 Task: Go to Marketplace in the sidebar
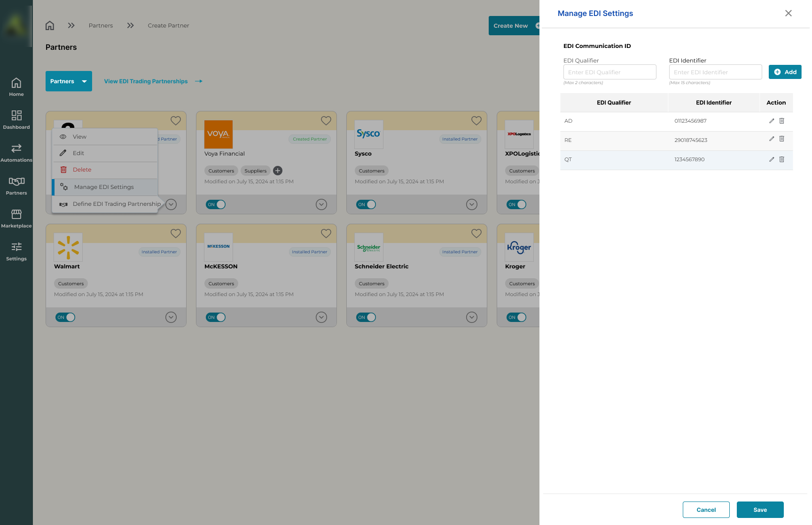[x=16, y=219]
